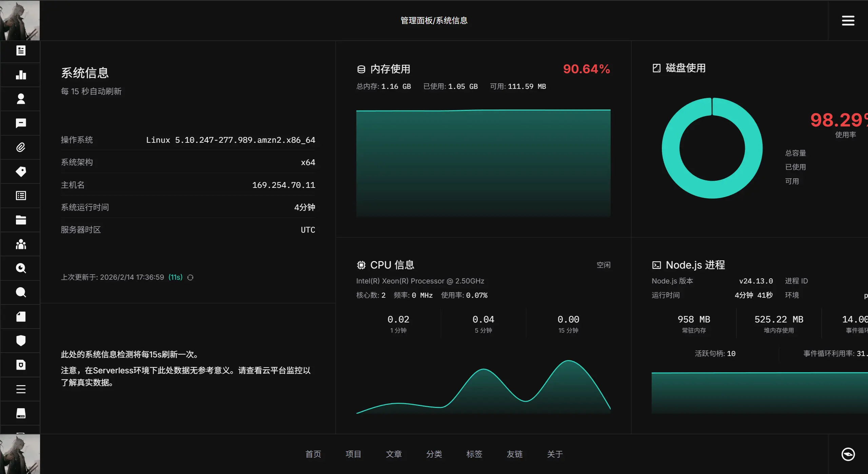868x474 pixels.
Task: Open the hamburger menu at top right
Action: (848, 20)
